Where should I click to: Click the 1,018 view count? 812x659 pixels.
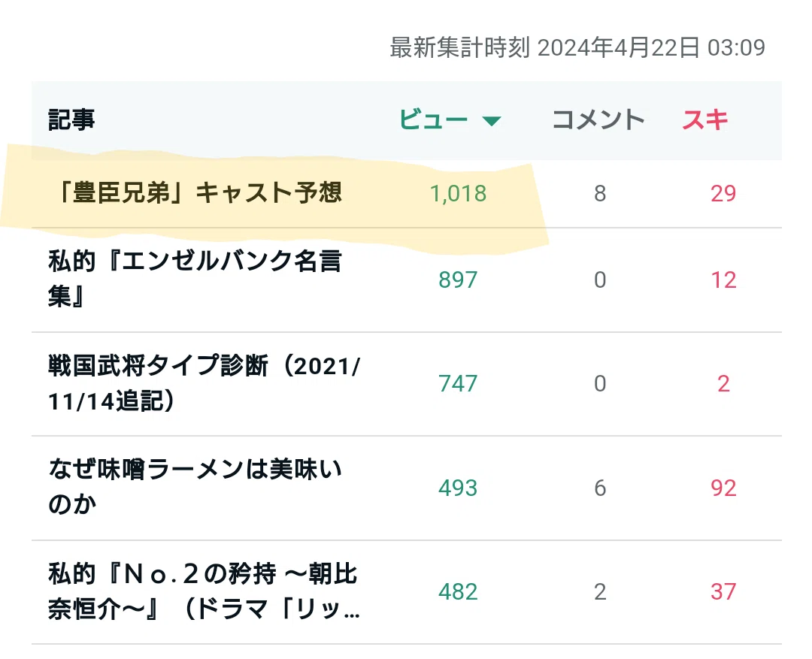coord(459,194)
